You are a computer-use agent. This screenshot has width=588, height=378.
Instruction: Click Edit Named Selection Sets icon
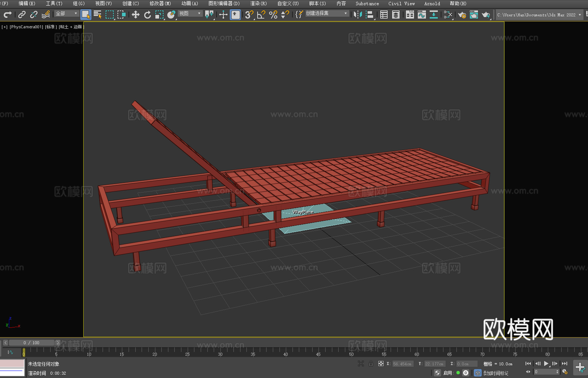pyautogui.click(x=299, y=14)
